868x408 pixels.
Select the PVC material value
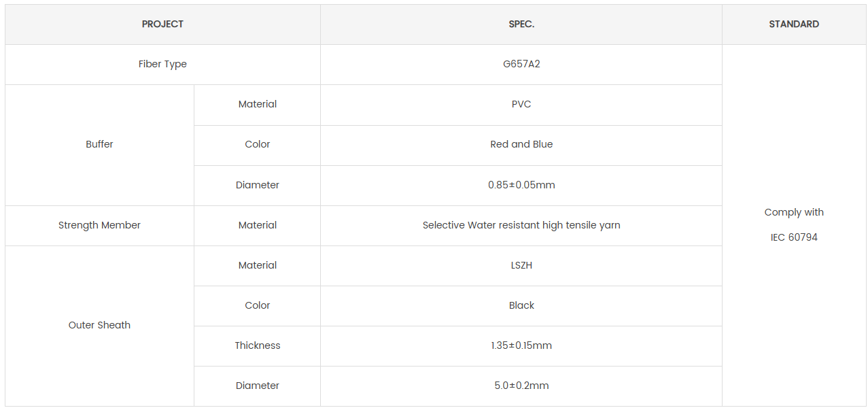(x=521, y=105)
